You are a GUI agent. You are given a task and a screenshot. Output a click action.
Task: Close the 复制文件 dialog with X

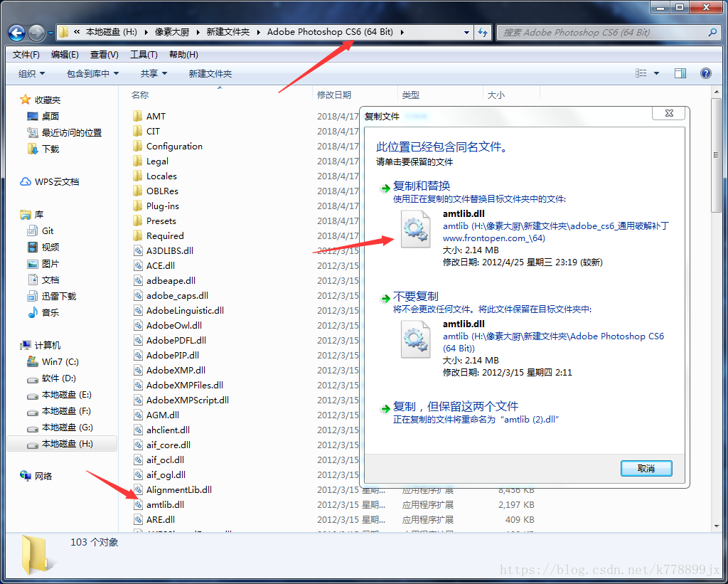pos(668,113)
